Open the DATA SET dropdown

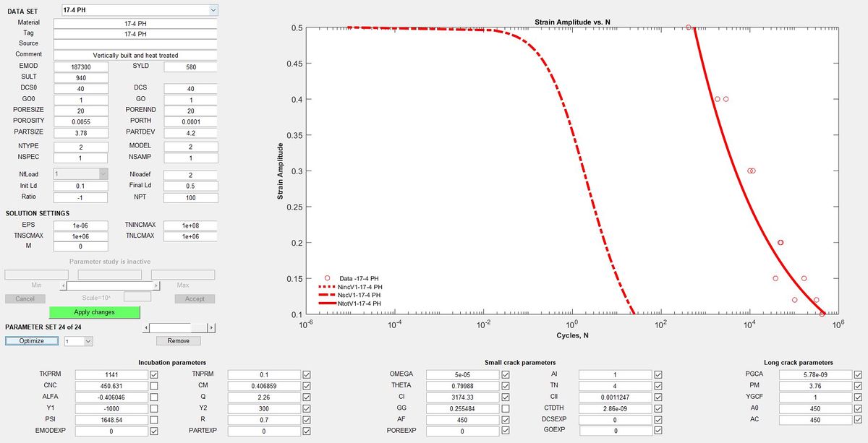[213, 10]
